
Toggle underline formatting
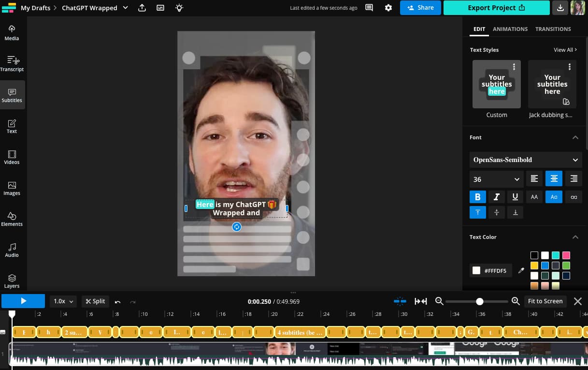516,197
